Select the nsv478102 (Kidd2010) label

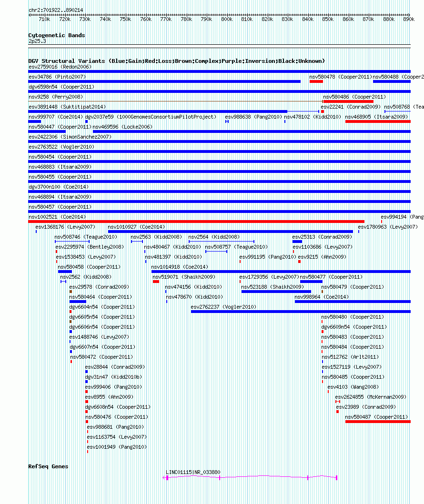[x=313, y=117]
